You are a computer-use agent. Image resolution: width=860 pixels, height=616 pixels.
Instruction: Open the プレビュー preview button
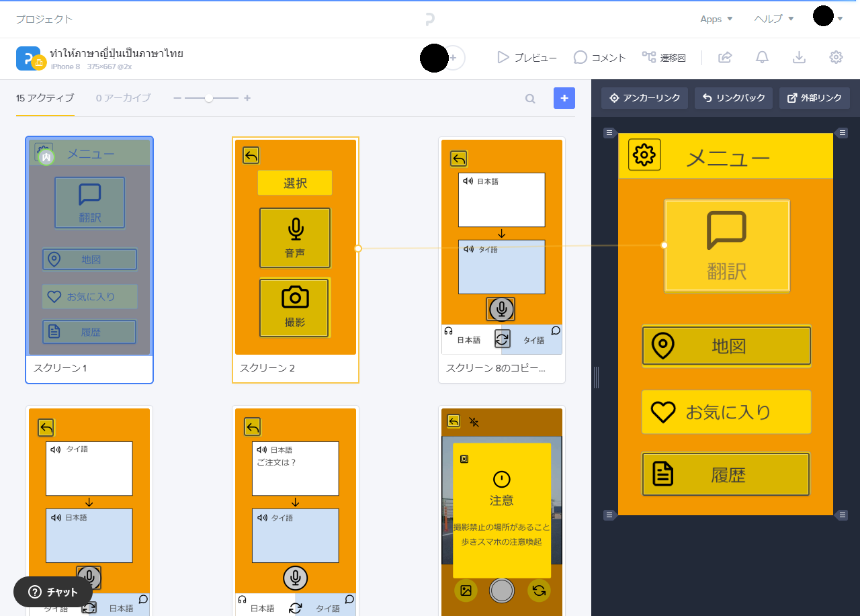pos(527,58)
